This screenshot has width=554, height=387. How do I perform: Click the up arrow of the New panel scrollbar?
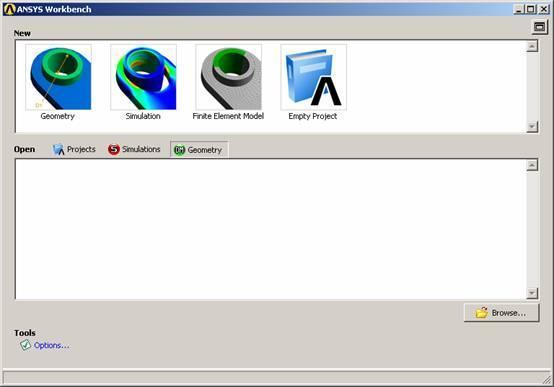click(532, 46)
